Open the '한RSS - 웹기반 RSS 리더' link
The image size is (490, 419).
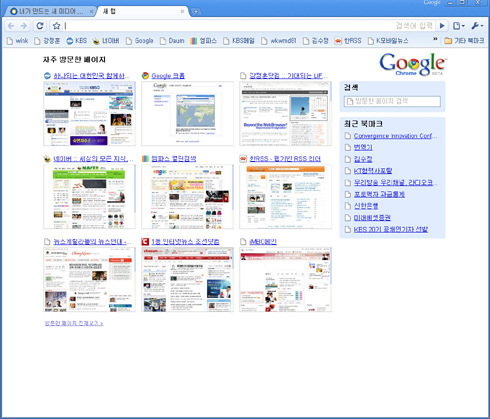pos(285,159)
